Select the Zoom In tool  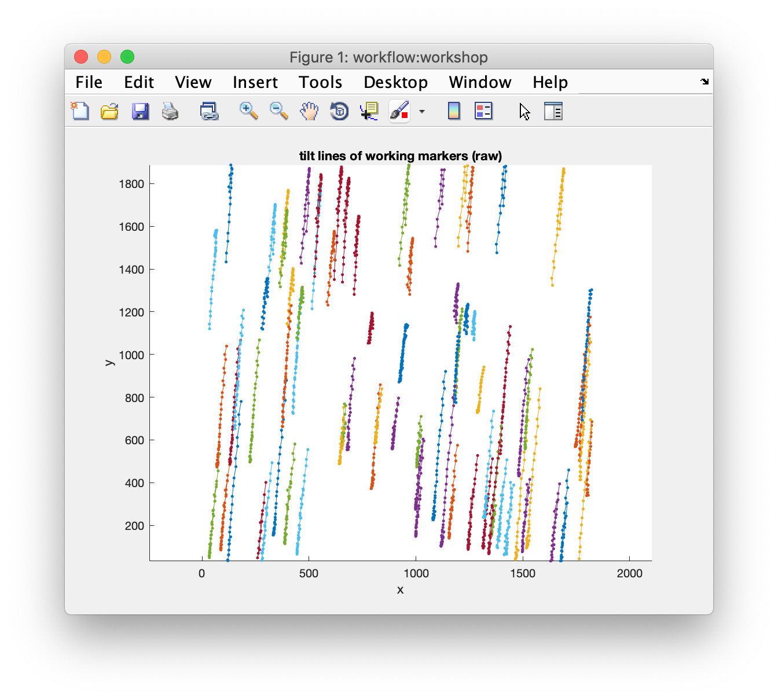pyautogui.click(x=249, y=110)
